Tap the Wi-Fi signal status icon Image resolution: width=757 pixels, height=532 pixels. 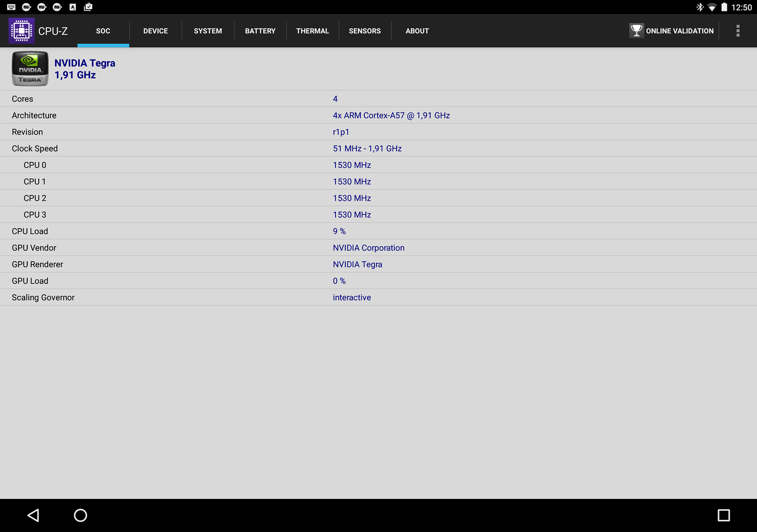712,7
